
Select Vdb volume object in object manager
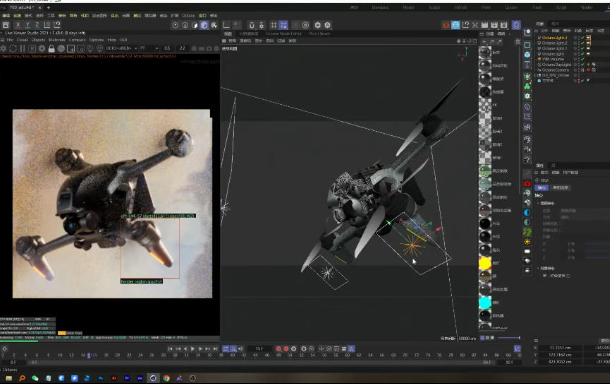coord(552,59)
